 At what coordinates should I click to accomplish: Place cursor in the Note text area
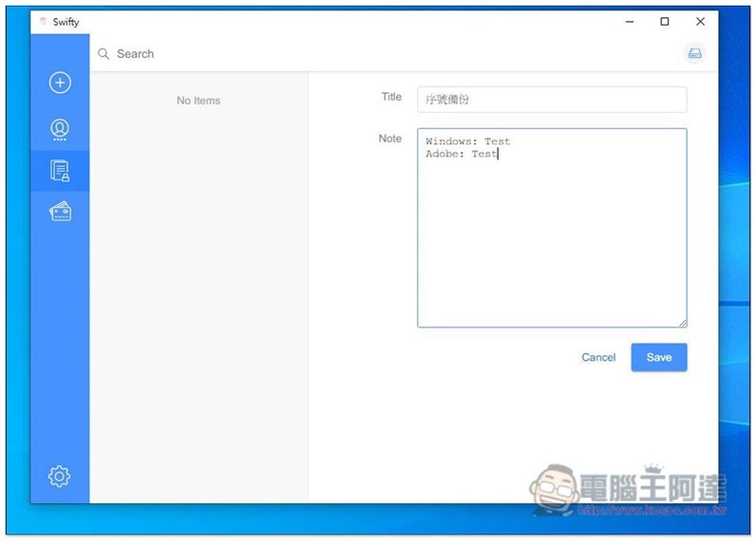pos(551,237)
